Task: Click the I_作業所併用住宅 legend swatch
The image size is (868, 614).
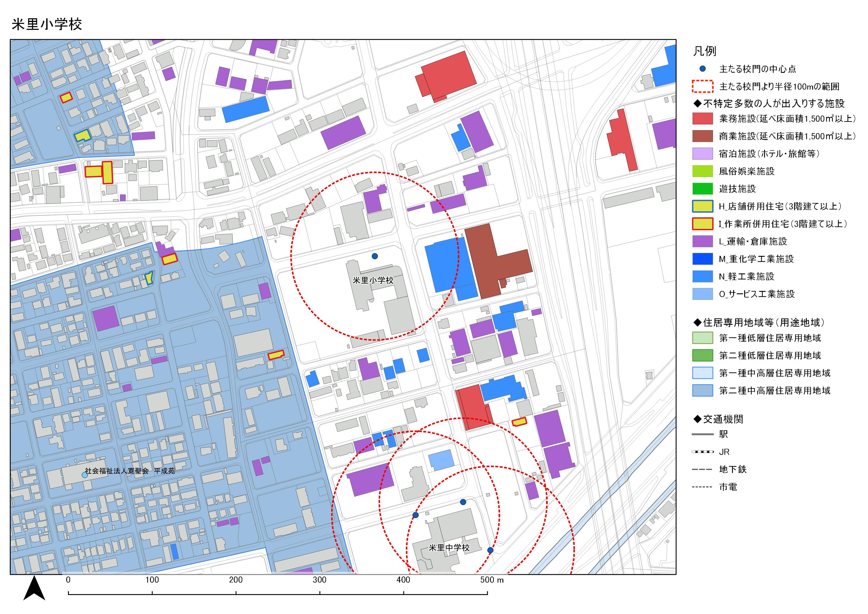Action: point(702,224)
